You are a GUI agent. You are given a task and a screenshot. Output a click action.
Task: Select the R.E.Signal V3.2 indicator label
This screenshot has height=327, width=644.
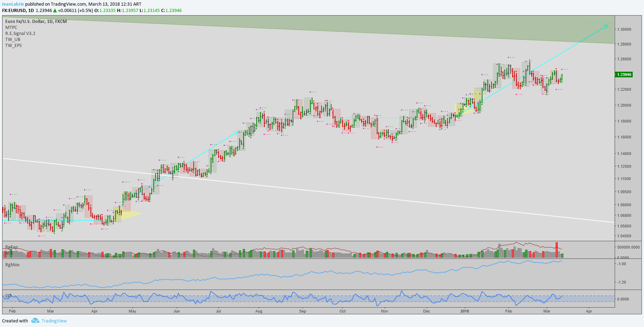(20, 33)
